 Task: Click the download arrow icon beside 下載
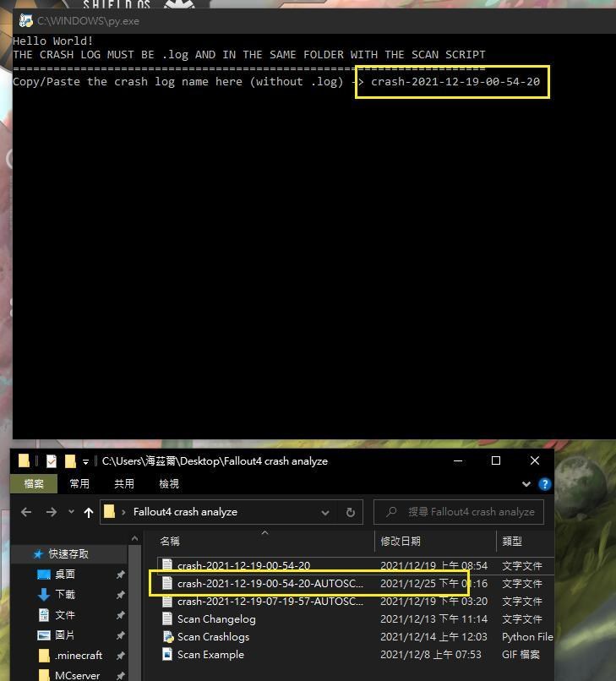pyautogui.click(x=44, y=594)
